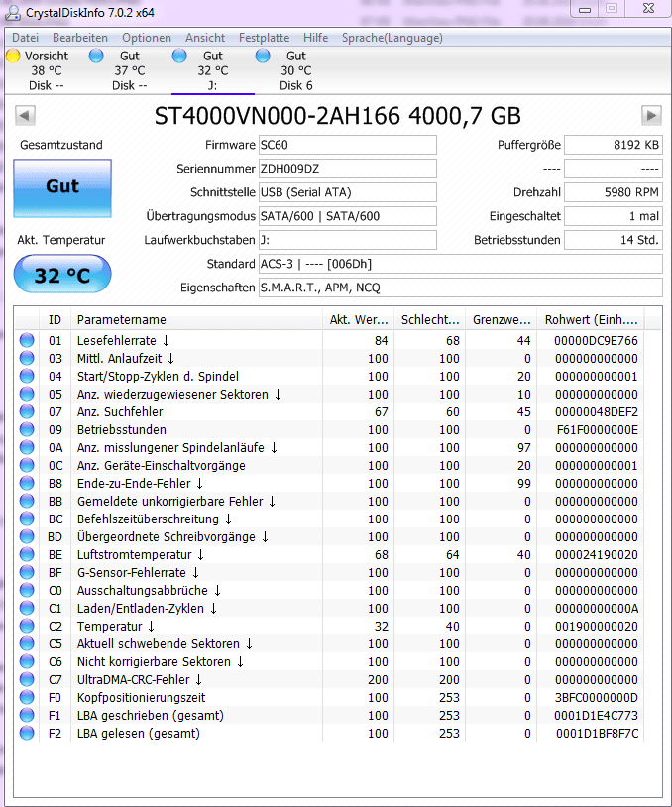Click status orb of G-Sensor-Fehlerrate row
The width and height of the screenshot is (672, 807).
pyautogui.click(x=27, y=572)
